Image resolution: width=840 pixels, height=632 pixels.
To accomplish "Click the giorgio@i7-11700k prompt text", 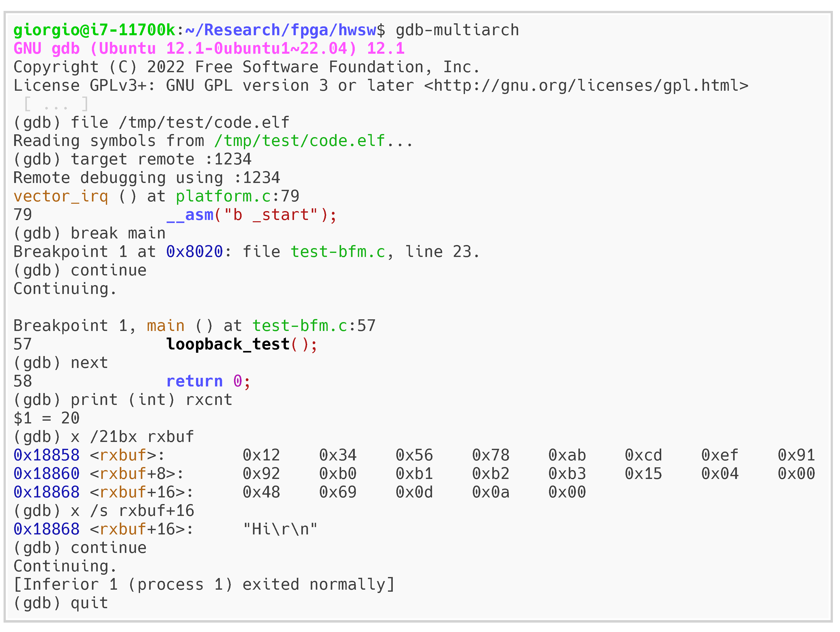I will click(94, 30).
